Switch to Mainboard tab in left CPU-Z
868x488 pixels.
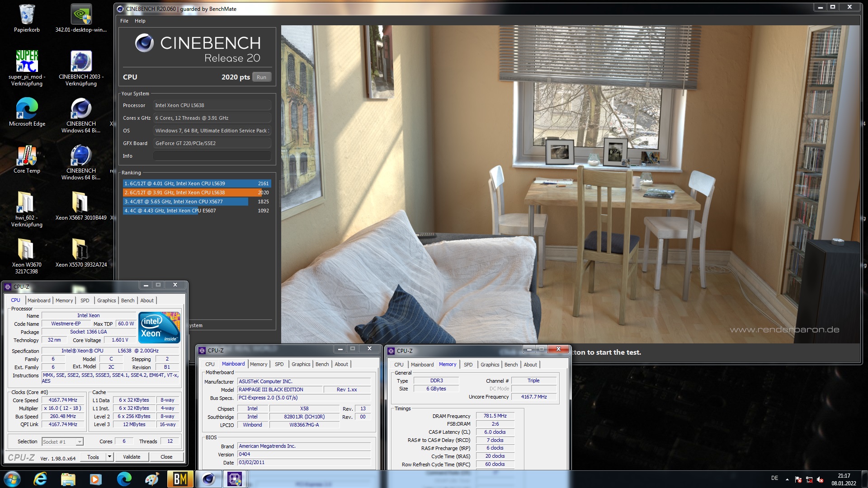39,300
